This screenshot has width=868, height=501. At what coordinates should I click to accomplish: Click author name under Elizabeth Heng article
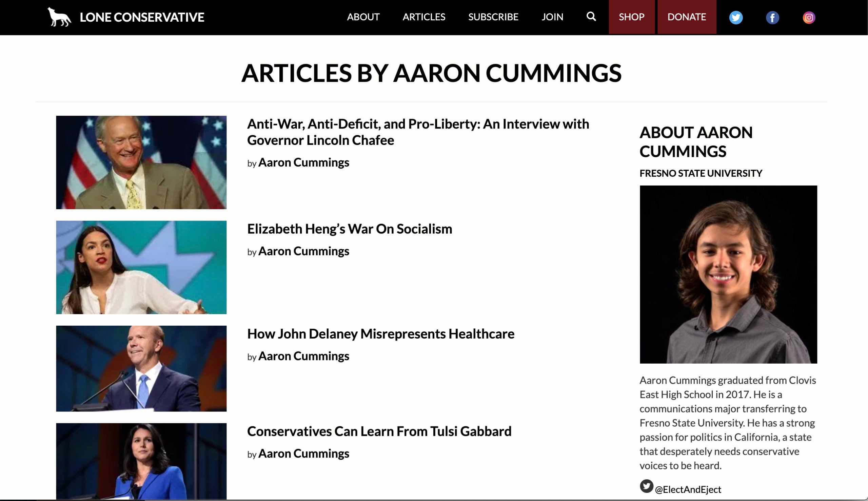click(304, 251)
